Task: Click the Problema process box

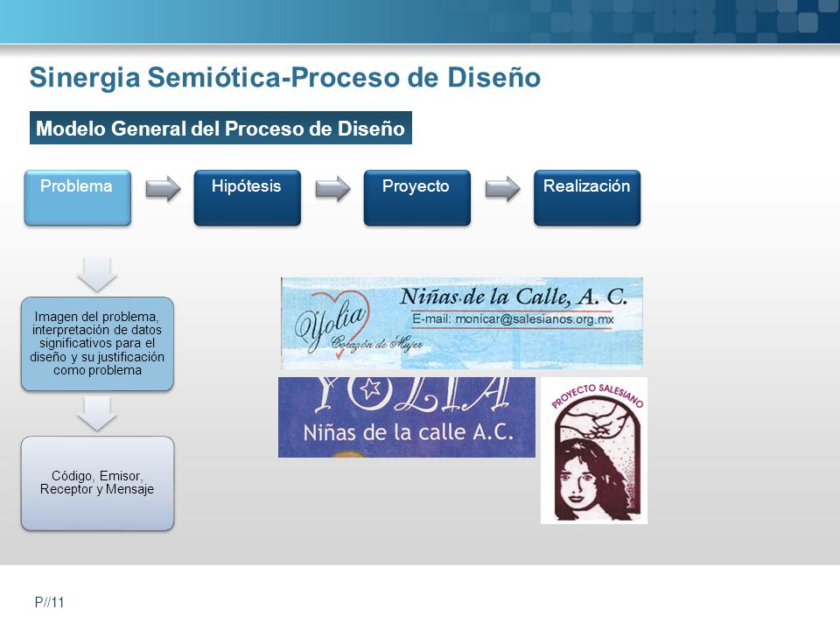Action: point(78,198)
